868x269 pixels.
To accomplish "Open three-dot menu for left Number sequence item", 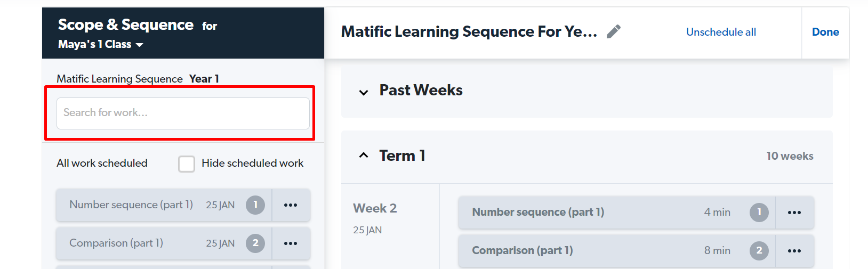I will (291, 205).
